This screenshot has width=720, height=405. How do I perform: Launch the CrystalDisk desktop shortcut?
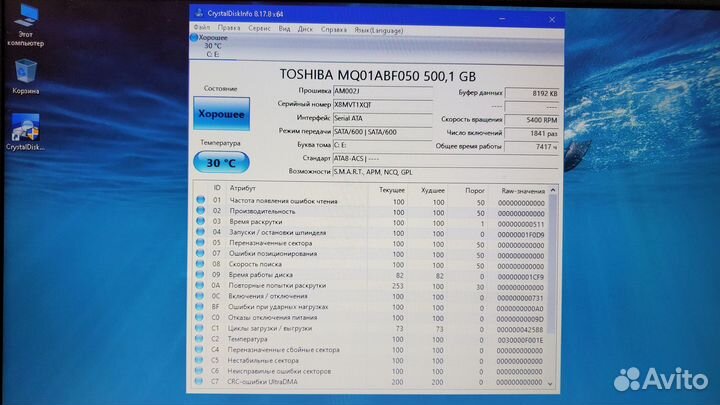(25, 133)
